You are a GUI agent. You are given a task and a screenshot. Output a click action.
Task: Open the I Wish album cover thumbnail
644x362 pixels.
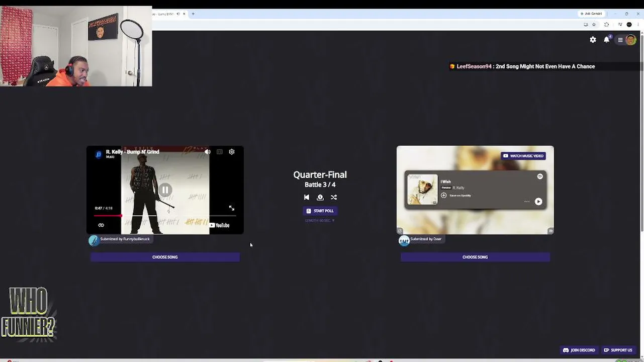pos(422,190)
